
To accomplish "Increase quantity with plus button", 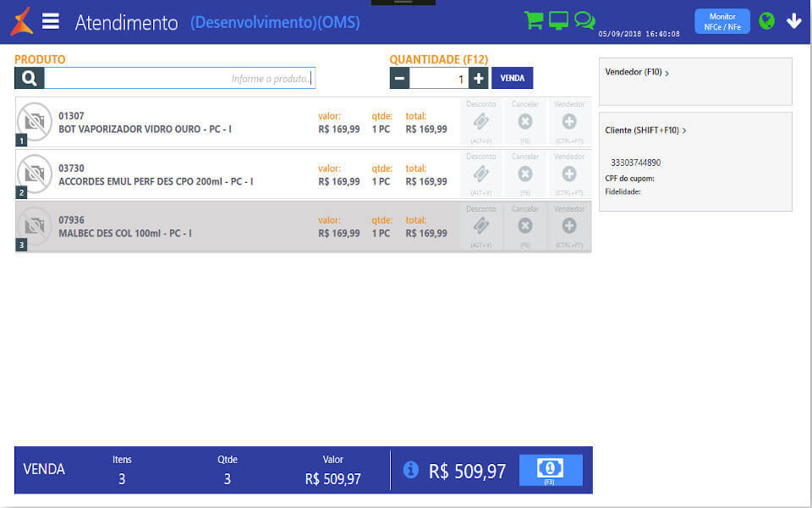I will (479, 78).
